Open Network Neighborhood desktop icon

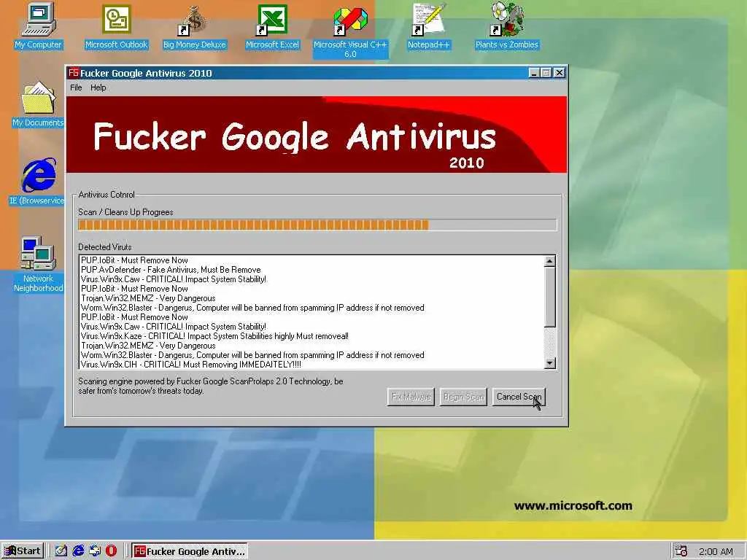(38, 264)
